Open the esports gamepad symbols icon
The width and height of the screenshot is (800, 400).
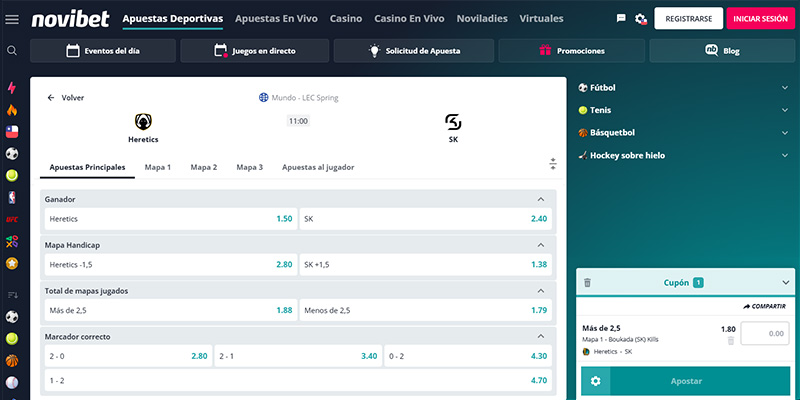(x=12, y=241)
